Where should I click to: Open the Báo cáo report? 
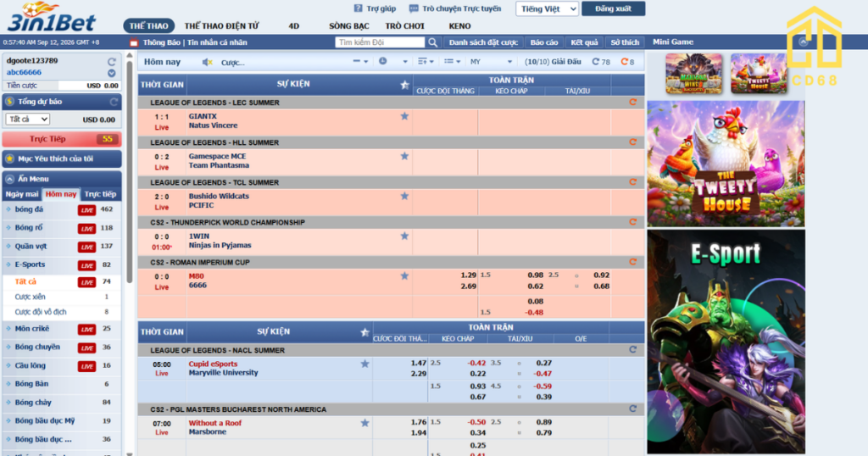(544, 42)
